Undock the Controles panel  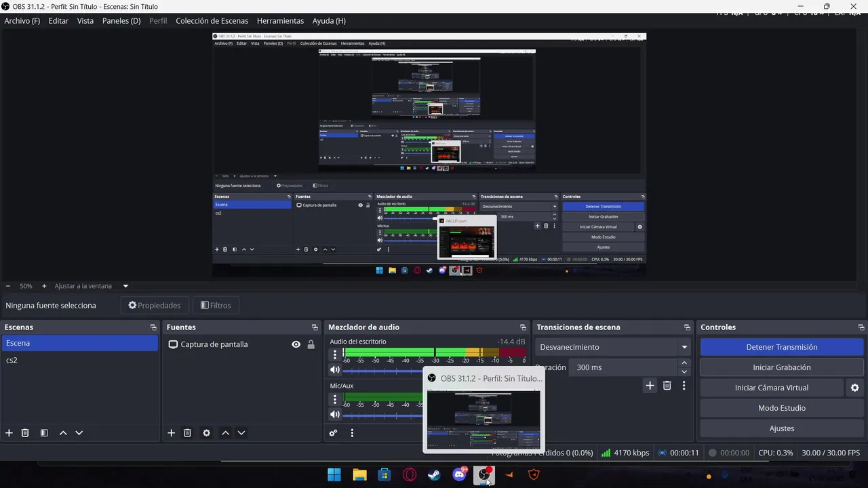(861, 327)
